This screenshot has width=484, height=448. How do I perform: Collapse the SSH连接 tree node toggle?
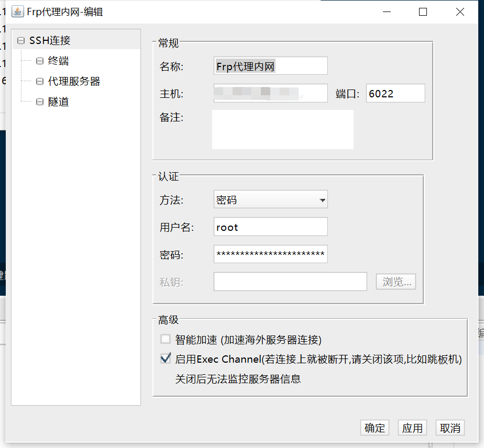pos(21,40)
